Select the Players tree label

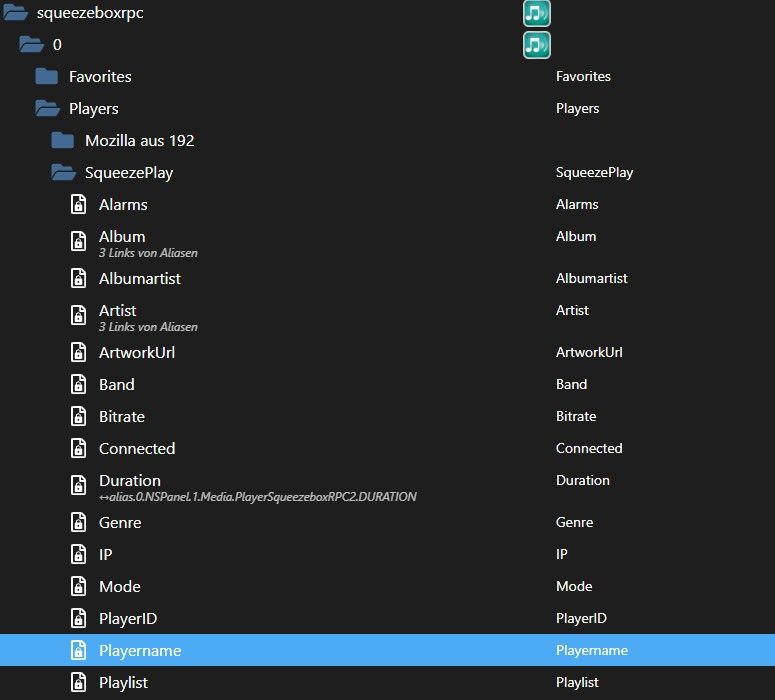pos(94,109)
